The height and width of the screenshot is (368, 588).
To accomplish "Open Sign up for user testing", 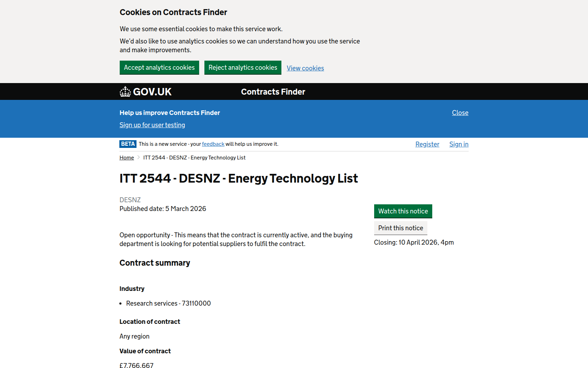I will click(152, 125).
